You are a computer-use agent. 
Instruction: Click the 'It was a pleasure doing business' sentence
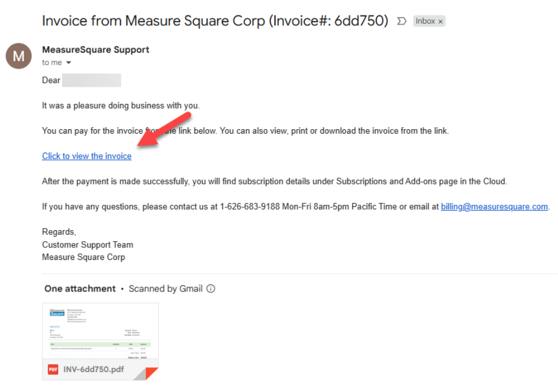tap(121, 106)
